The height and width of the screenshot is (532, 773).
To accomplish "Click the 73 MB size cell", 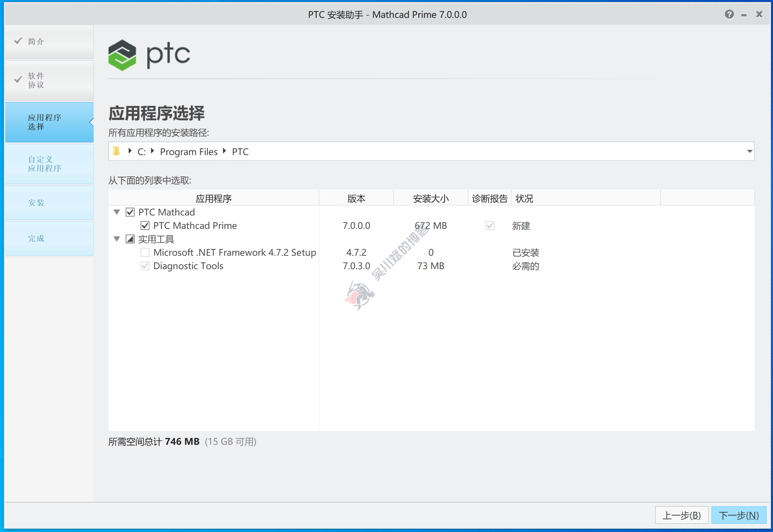I will tap(431, 266).
